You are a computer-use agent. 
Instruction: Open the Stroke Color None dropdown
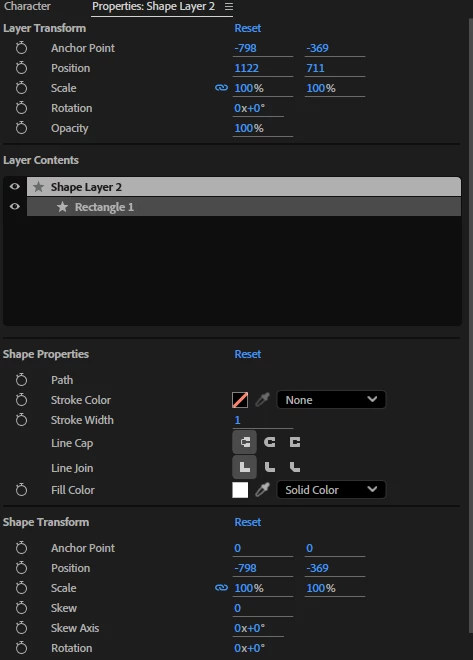point(331,400)
